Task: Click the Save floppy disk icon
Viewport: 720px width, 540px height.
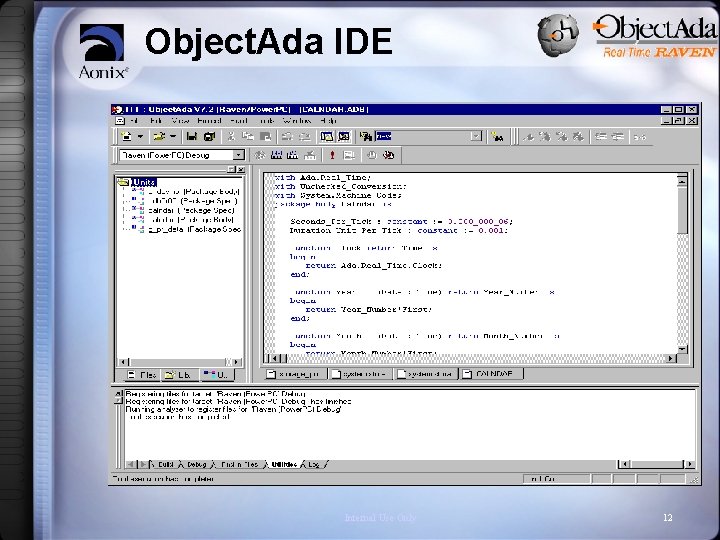Action: [192, 136]
